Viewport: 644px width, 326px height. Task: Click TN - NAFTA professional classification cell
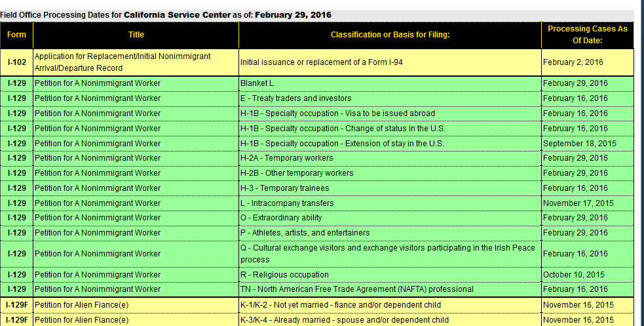point(390,289)
